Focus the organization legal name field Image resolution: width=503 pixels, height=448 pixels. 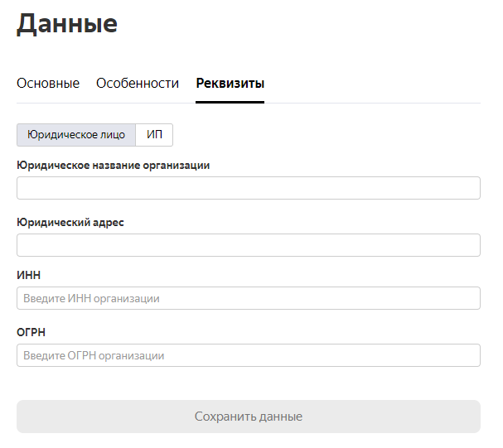(x=249, y=188)
